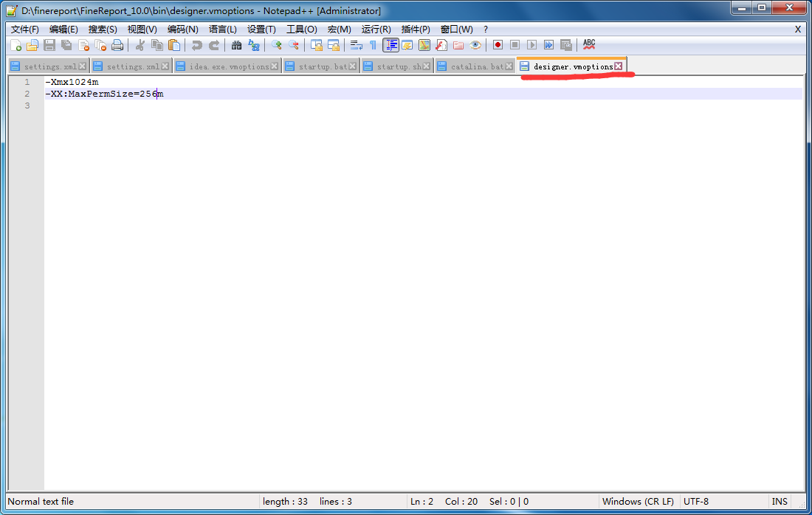The image size is (812, 515).
Task: Click the Save All icon
Action: [x=66, y=46]
